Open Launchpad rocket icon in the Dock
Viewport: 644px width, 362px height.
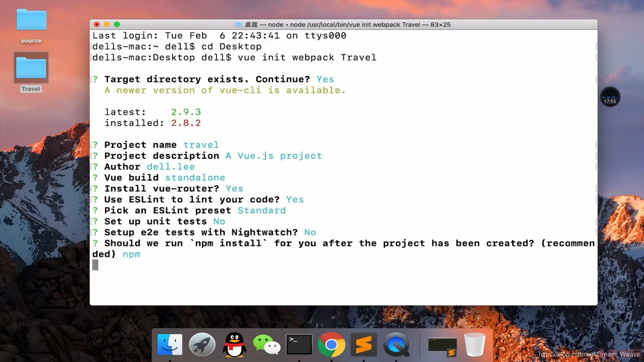(x=202, y=344)
